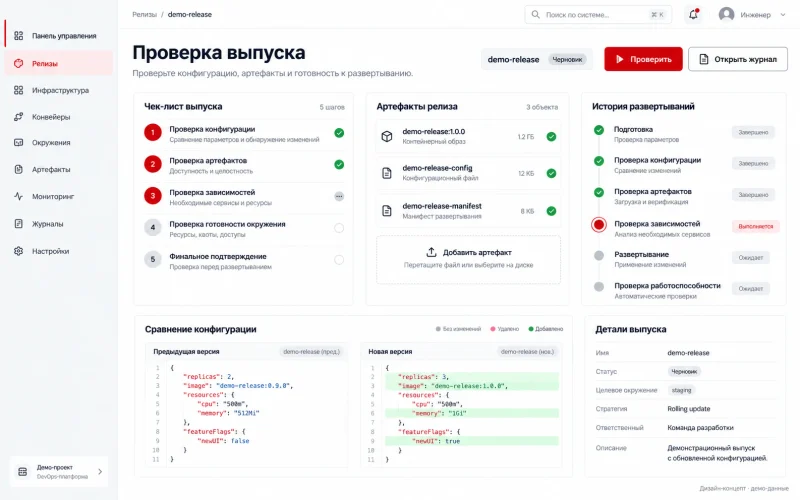Click the Черновик status in Детали выпуска

[684, 371]
